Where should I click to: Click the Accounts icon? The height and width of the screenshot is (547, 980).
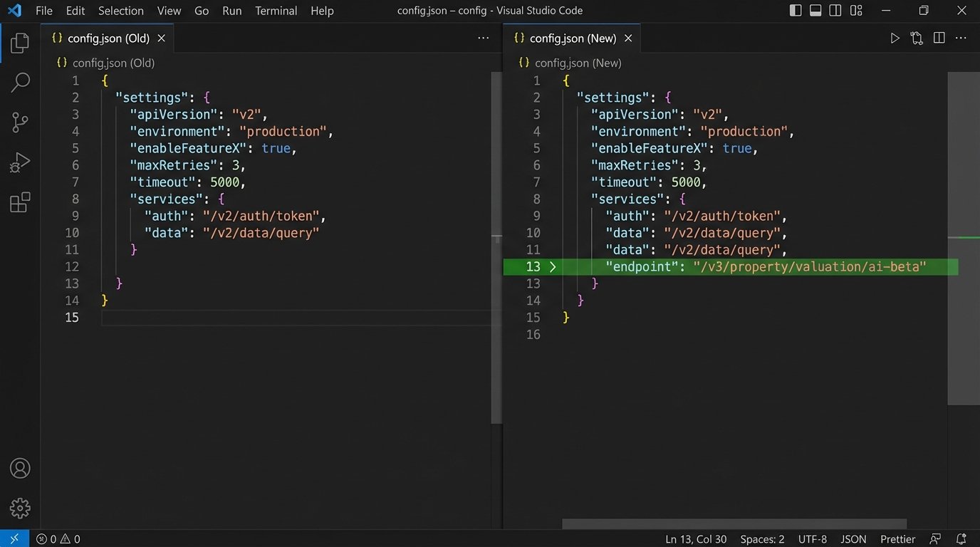(x=20, y=469)
